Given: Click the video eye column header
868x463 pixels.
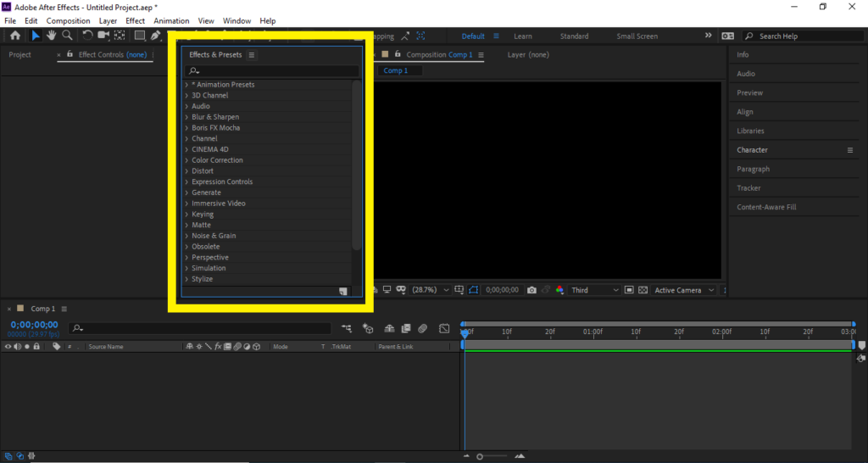Looking at the screenshot, I should 8,347.
